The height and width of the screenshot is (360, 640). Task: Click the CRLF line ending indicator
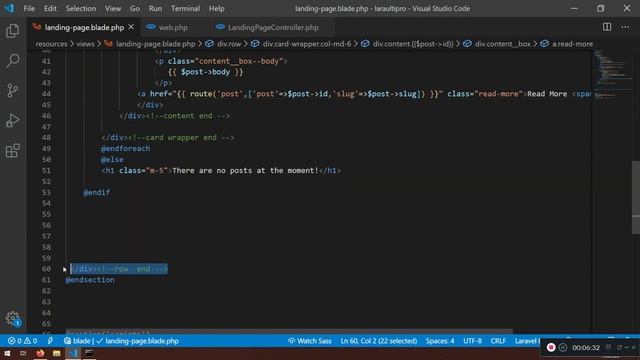point(498,341)
